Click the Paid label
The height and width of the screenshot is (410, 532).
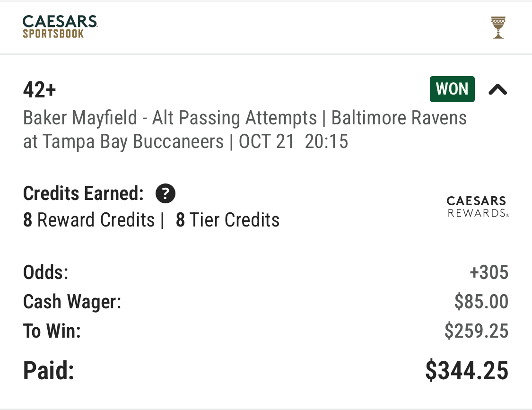(49, 370)
